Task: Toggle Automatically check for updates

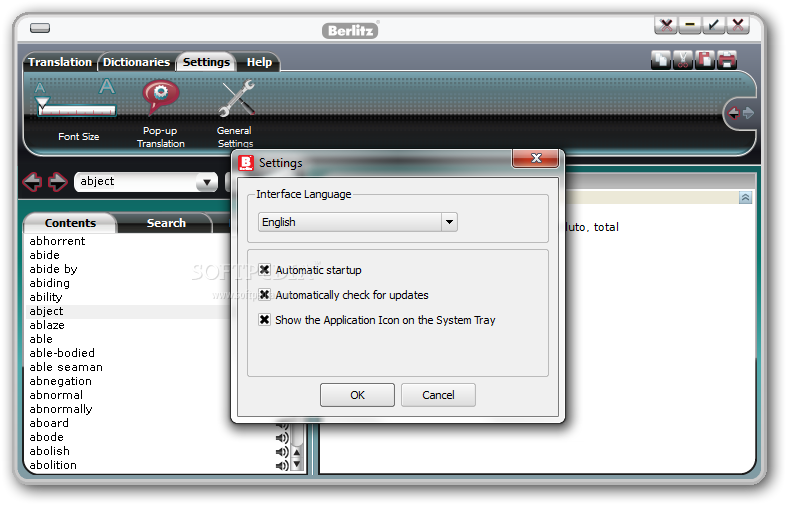Action: point(265,295)
